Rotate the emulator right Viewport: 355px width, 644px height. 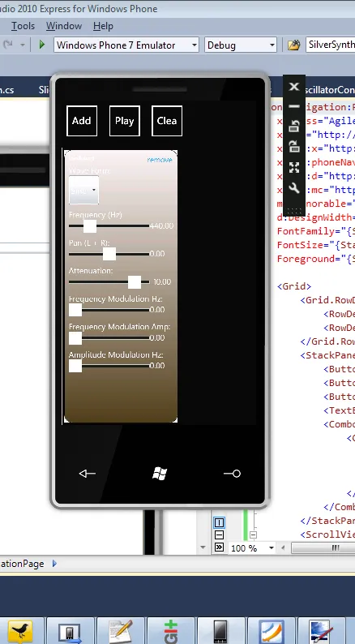coord(294,146)
